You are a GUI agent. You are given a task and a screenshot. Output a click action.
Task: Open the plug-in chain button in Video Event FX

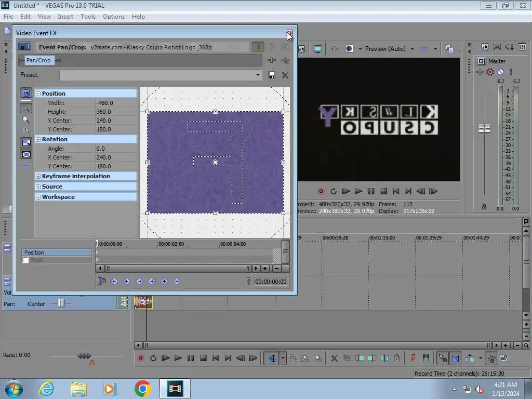pyautogui.click(x=271, y=60)
